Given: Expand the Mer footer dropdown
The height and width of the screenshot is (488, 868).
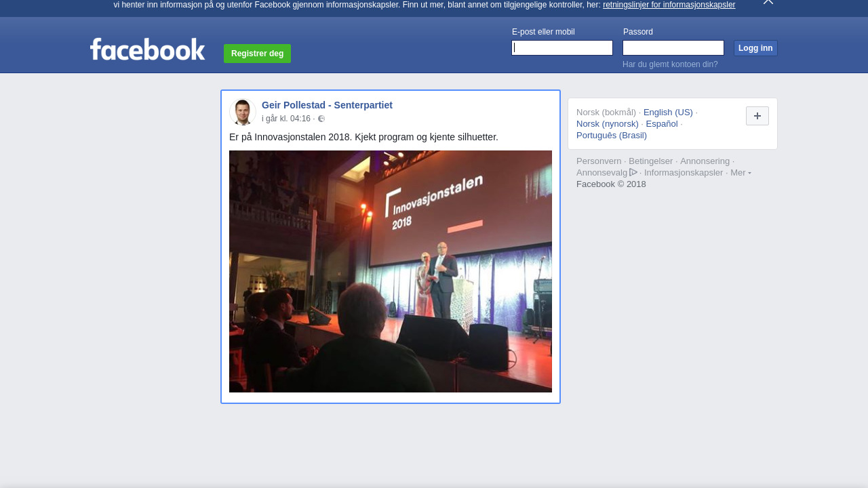Looking at the screenshot, I should (x=741, y=173).
